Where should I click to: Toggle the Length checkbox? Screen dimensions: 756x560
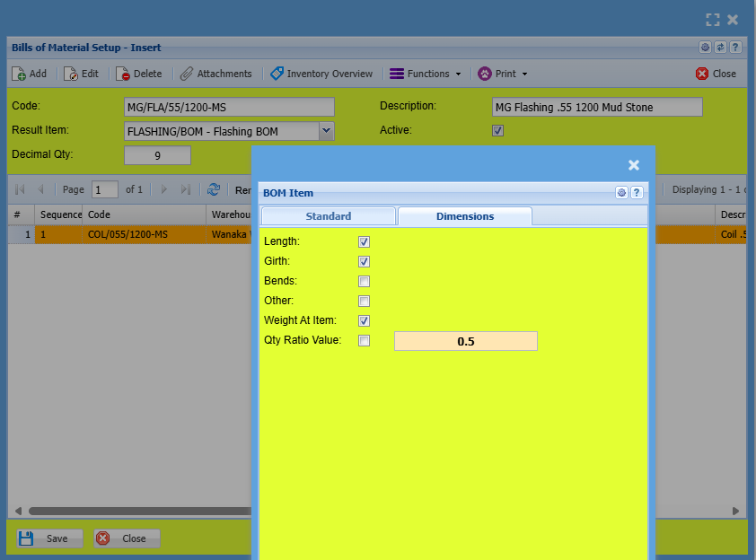pos(365,241)
